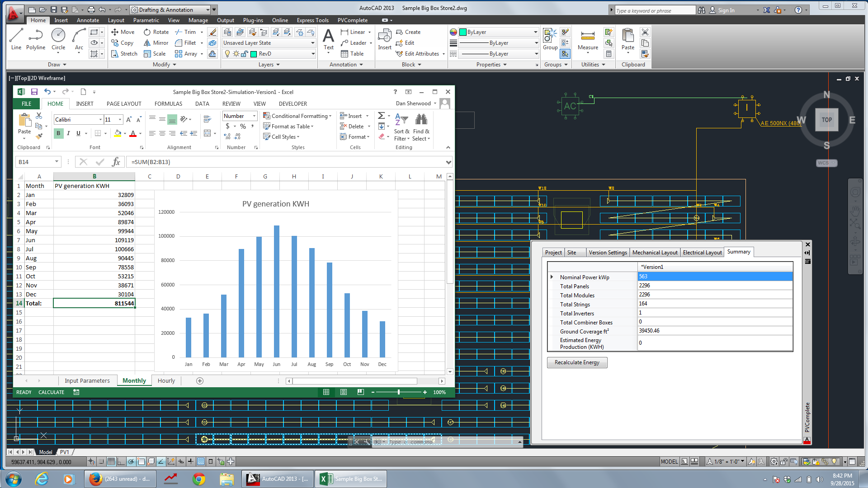Switch to the Hourly sheet tab

(166, 381)
